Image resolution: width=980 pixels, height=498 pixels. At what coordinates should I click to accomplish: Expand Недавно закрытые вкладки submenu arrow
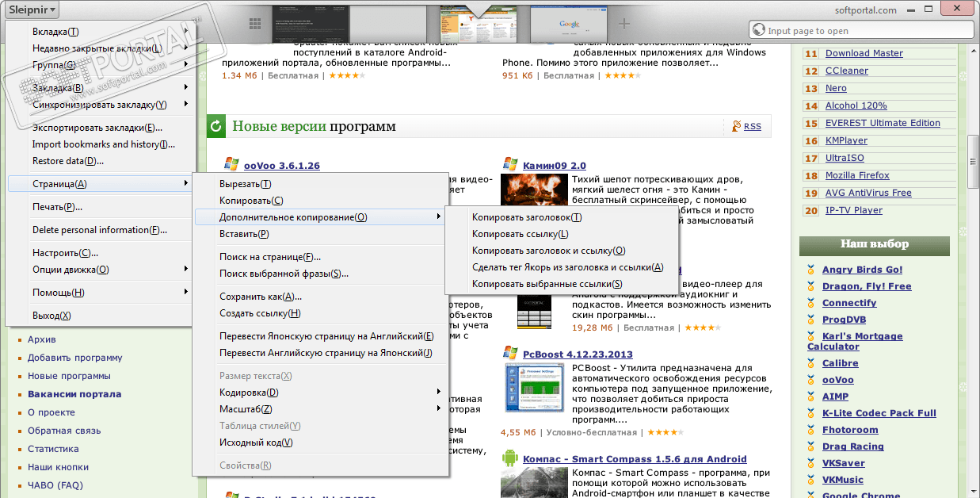[x=185, y=48]
